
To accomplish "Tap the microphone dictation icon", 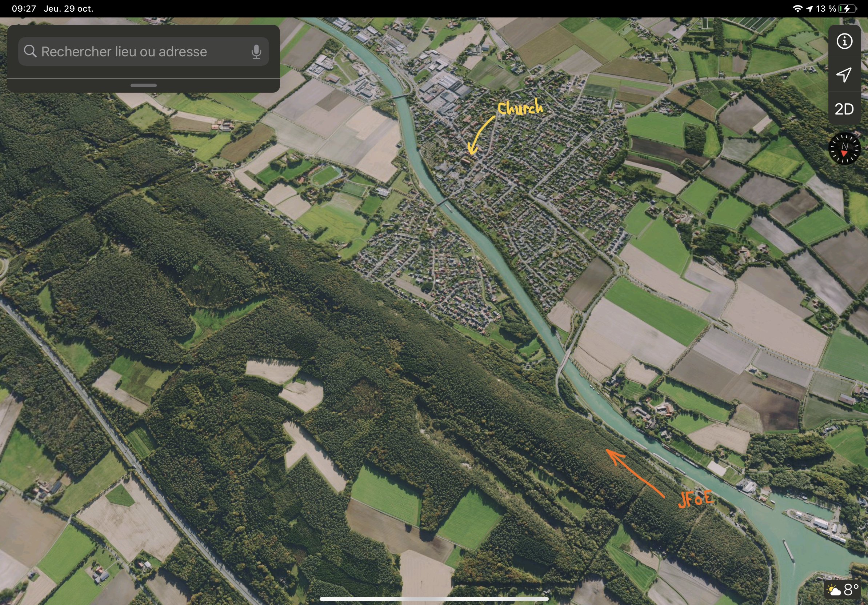I will (256, 52).
